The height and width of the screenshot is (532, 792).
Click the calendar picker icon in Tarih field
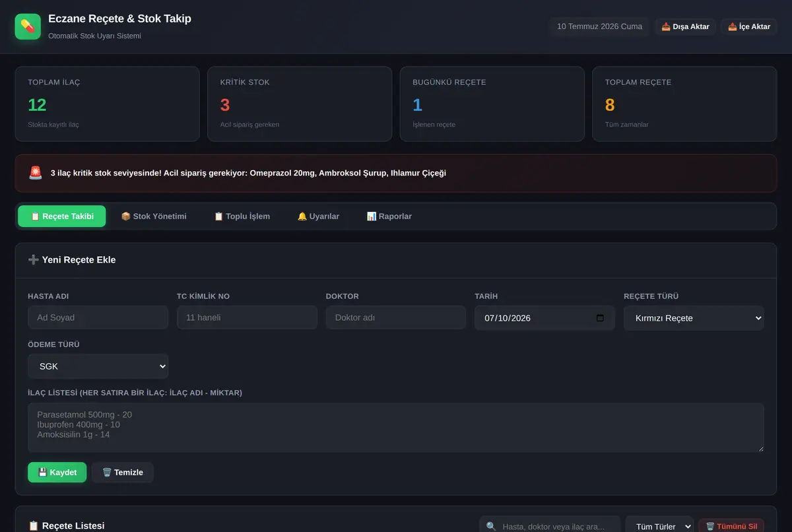pyautogui.click(x=600, y=317)
